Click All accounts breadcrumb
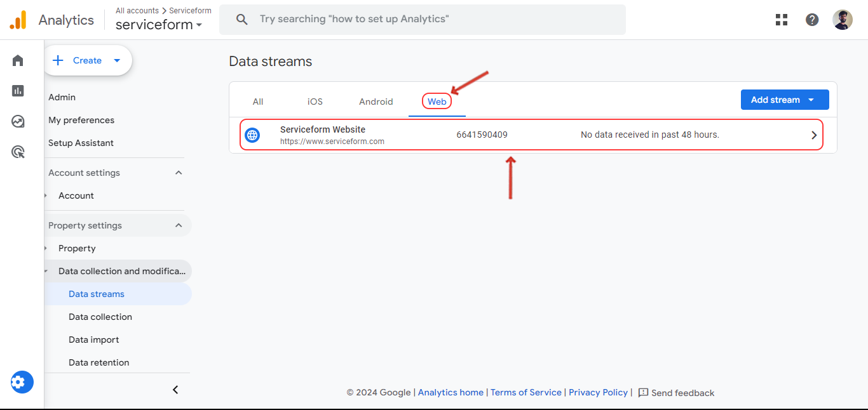The image size is (868, 410). (137, 11)
